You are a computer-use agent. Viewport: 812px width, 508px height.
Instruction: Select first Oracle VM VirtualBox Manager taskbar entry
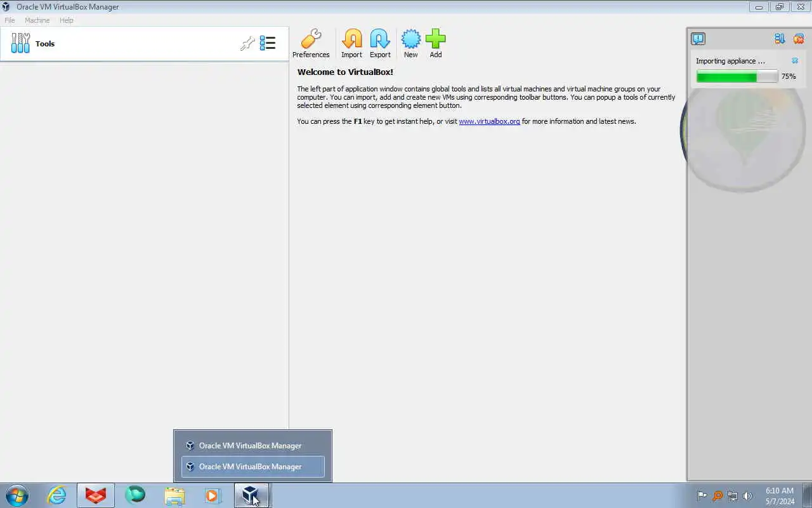[252, 446]
